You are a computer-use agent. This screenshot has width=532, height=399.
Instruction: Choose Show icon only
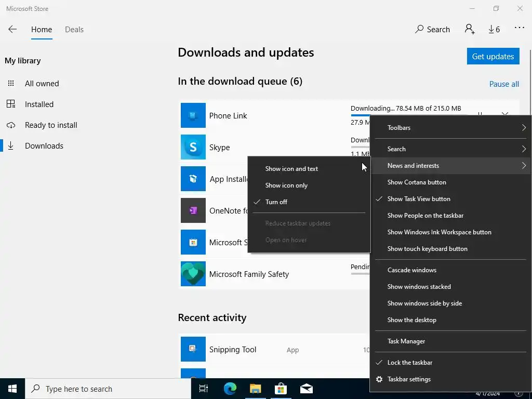tap(309, 185)
